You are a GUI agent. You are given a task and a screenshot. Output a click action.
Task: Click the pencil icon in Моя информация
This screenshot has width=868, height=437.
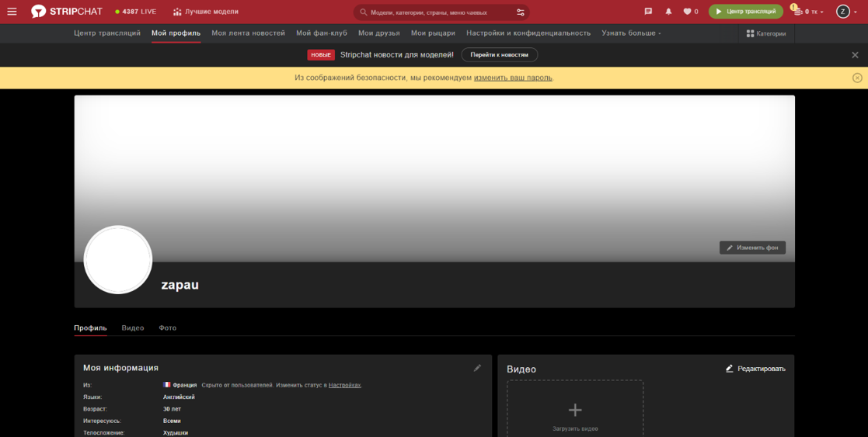(477, 368)
